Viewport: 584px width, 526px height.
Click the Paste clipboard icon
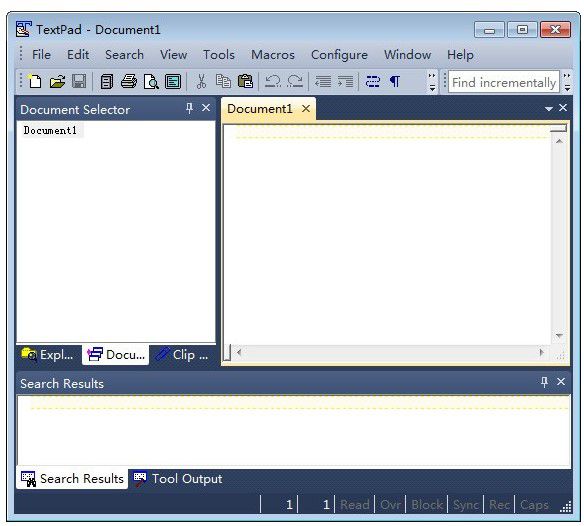[x=245, y=81]
